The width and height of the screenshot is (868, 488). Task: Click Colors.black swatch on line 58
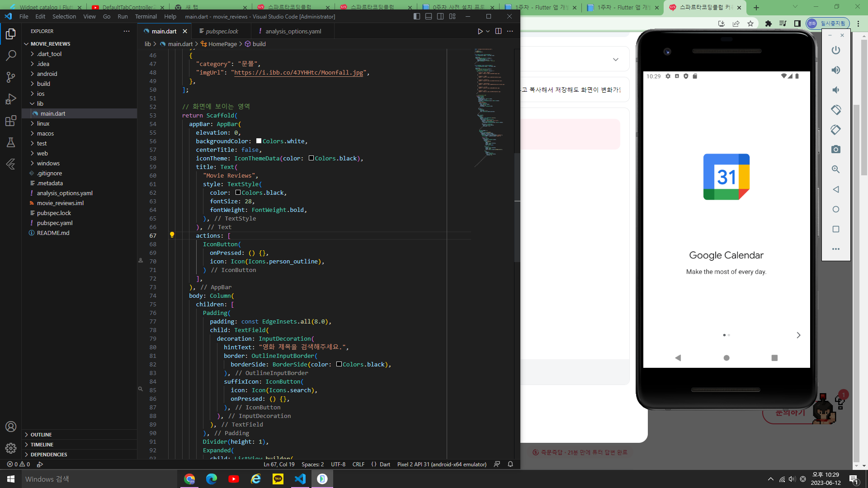311,158
